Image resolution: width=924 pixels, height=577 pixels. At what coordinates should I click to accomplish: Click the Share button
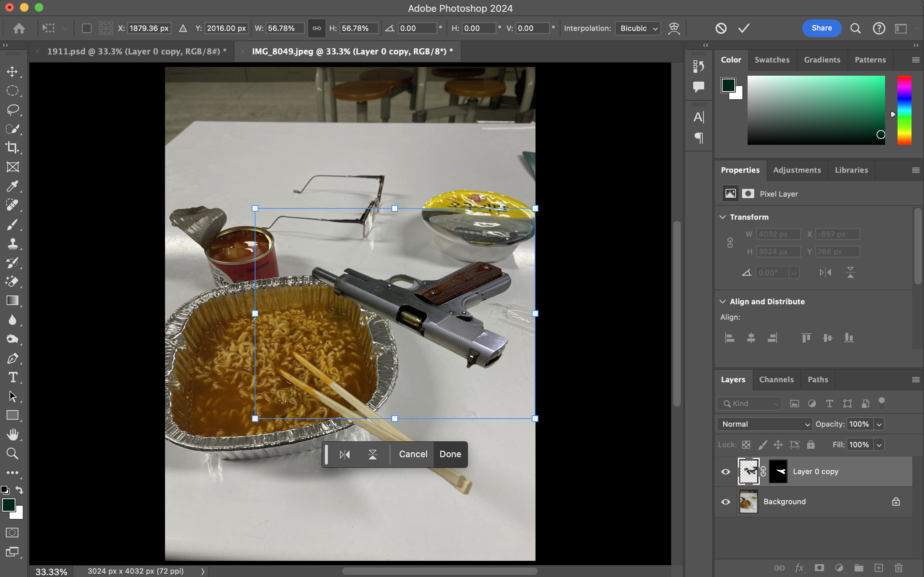821,28
